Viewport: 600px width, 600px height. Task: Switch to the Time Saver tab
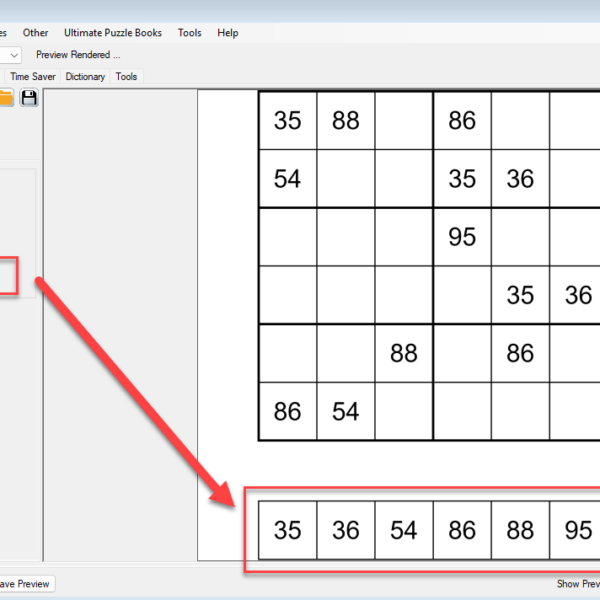[34, 76]
